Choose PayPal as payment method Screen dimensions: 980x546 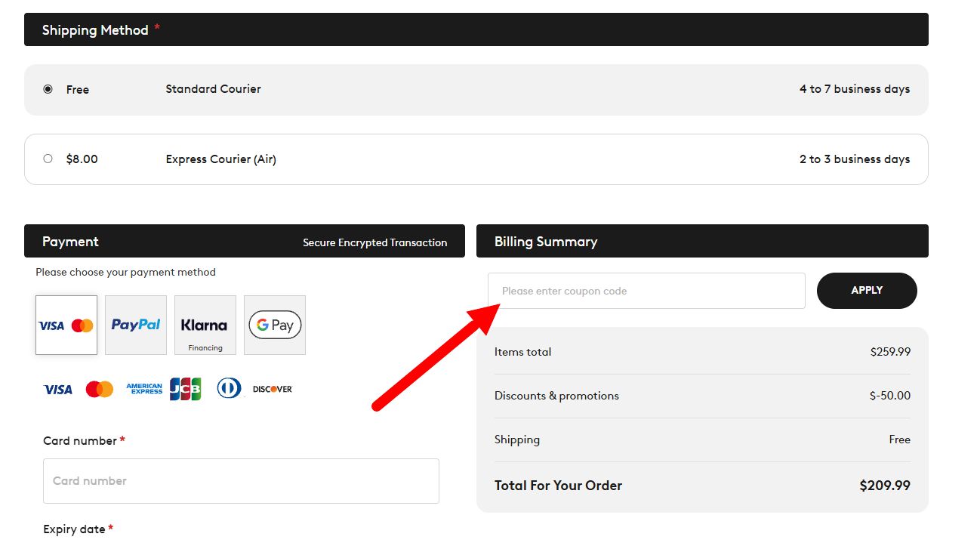pyautogui.click(x=136, y=325)
